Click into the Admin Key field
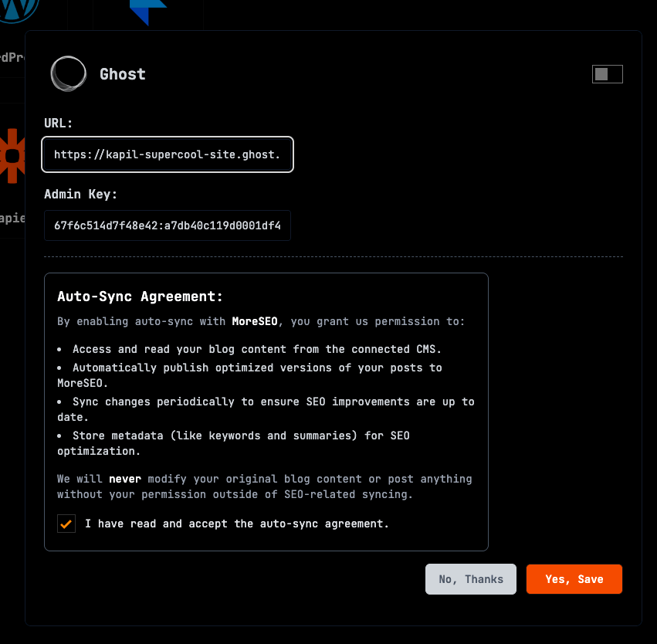This screenshot has width=657, height=644. point(168,225)
